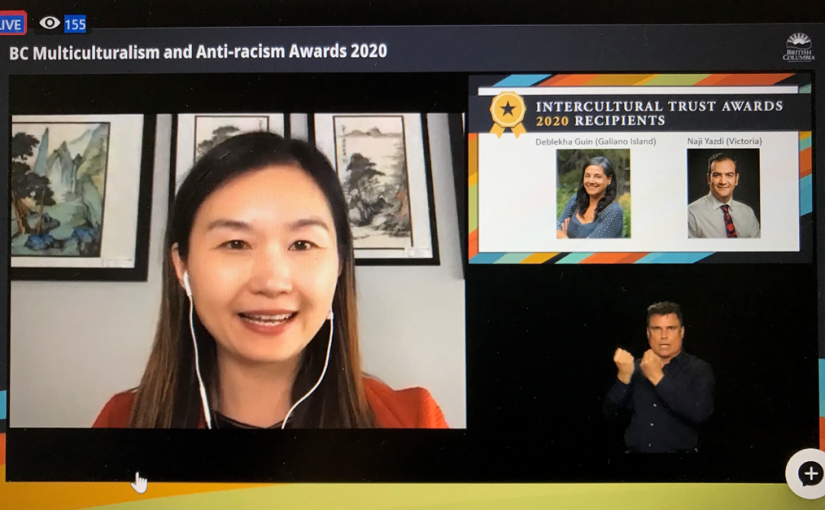Click the Naji Yazdi (Victoria) name label
Screen dimensions: 825x510
point(724,141)
